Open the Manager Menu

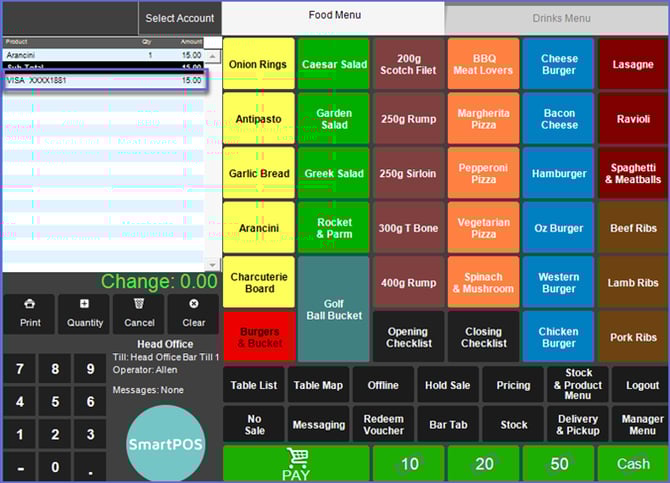click(x=642, y=424)
